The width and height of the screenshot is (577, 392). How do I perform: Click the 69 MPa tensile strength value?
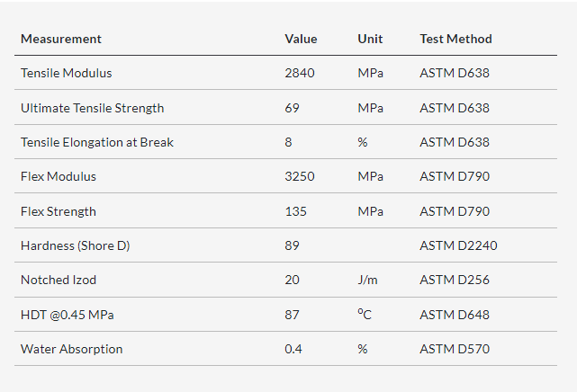292,108
